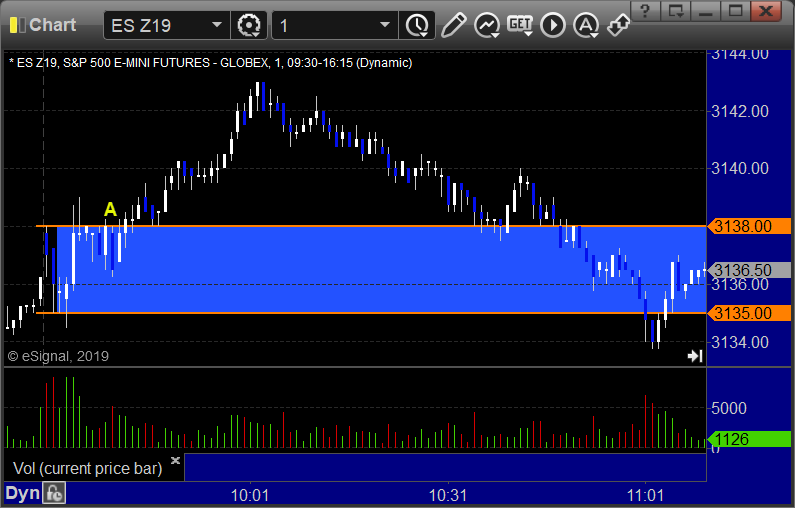The height and width of the screenshot is (508, 795).
Task: Click the GET data icon
Action: (x=520, y=25)
